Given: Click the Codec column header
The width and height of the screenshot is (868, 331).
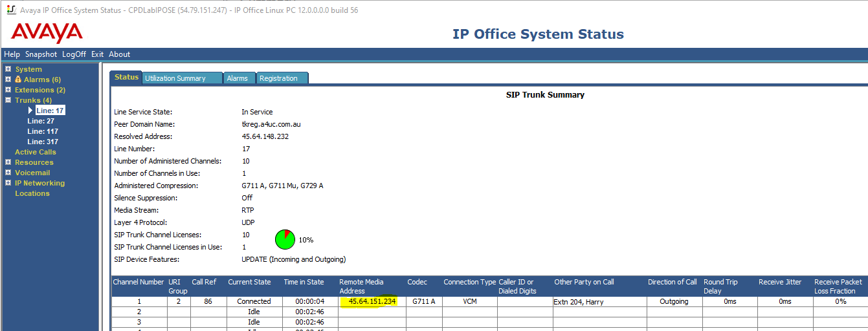Looking at the screenshot, I should [x=424, y=286].
